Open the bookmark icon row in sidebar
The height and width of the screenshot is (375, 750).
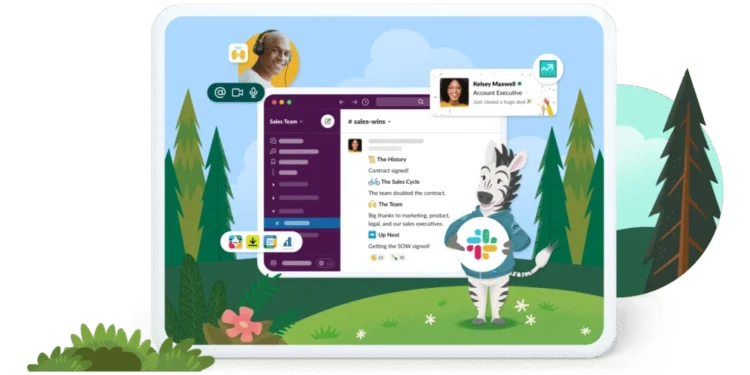[289, 162]
